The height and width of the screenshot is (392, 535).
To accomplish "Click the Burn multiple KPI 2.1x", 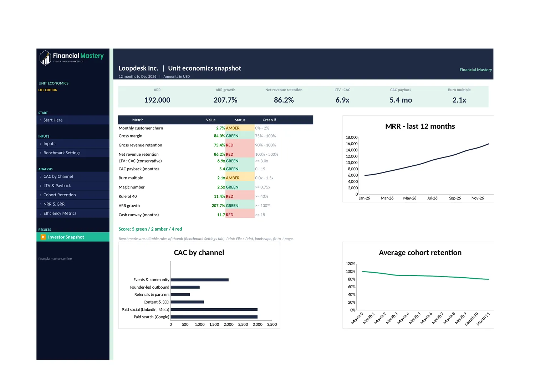I will point(459,100).
